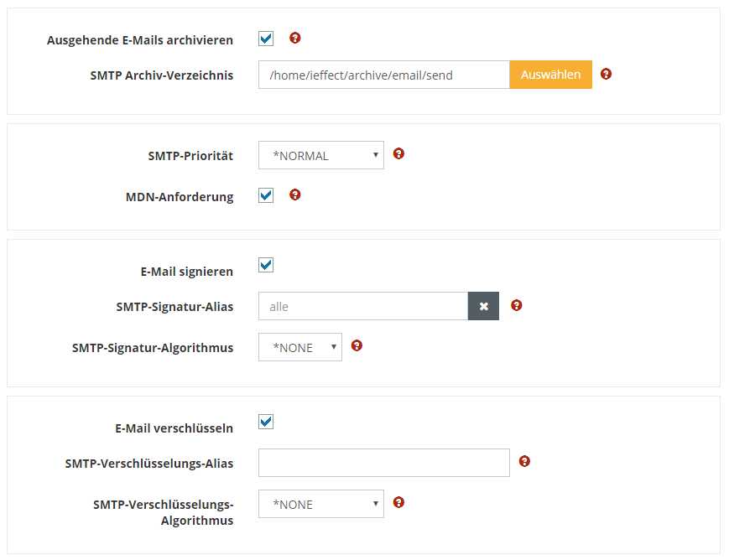Click help icon next to SMTP-Priorität dropdown
The width and height of the screenshot is (729, 560).
398,154
